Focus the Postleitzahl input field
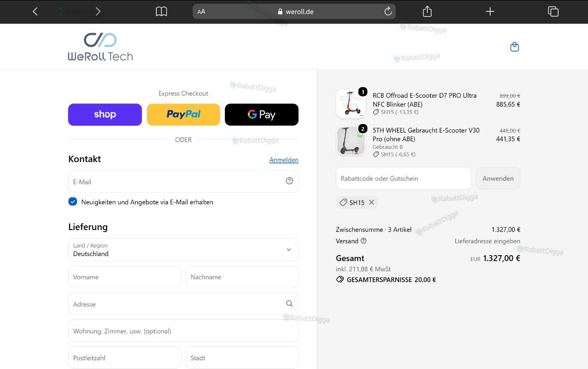588x369 pixels. coord(125,358)
